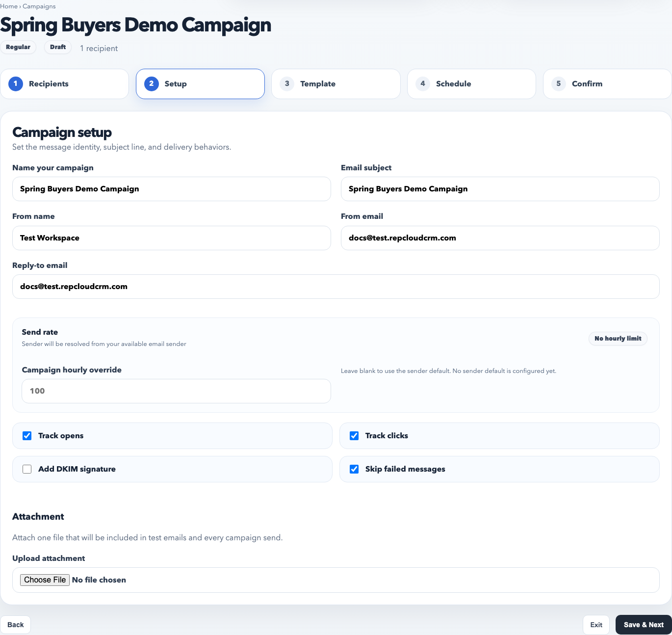Select the Setup step tab
Image resolution: width=672 pixels, height=635 pixels.
coord(200,84)
